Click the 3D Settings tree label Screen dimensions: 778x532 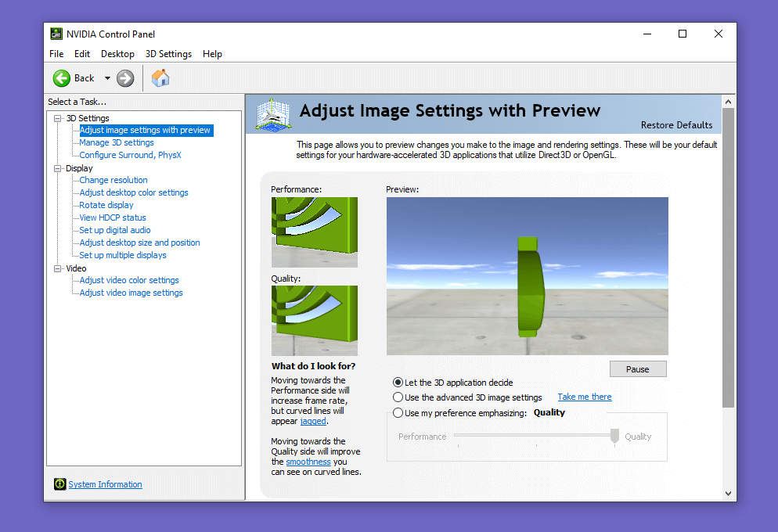[88, 118]
